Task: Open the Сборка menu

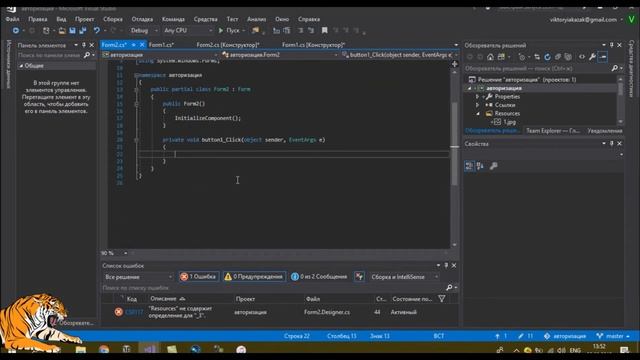Action: click(x=113, y=19)
